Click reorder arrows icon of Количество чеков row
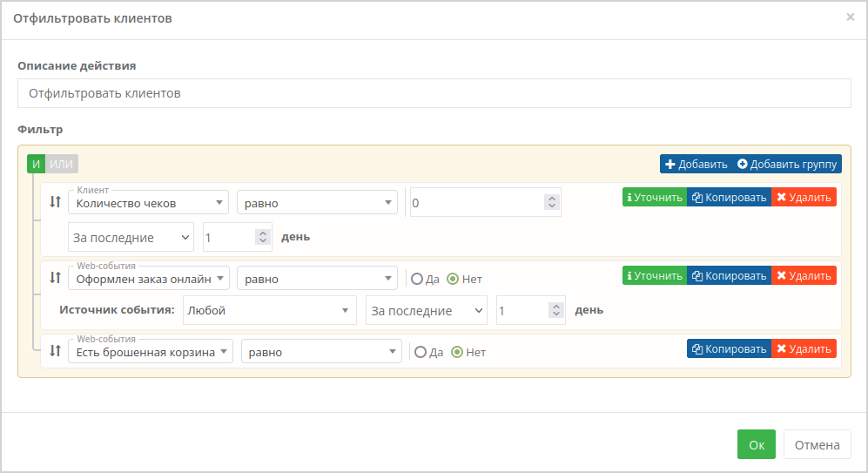This screenshot has width=868, height=473. tap(55, 201)
